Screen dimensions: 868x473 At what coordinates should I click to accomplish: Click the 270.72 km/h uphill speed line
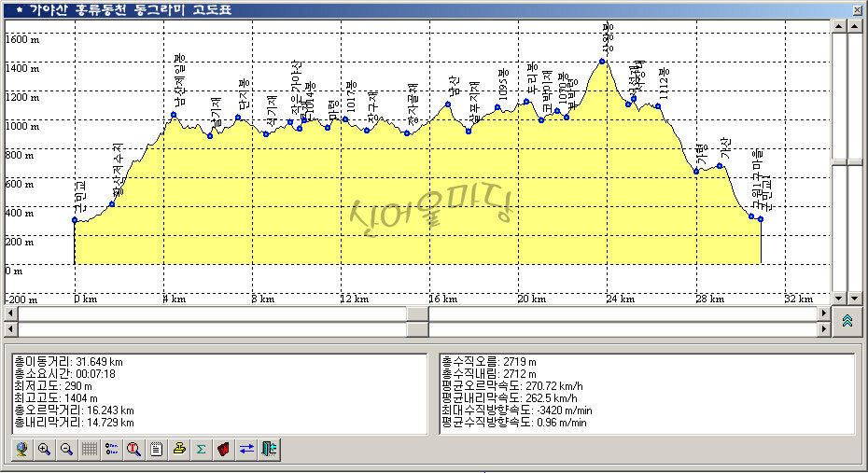pos(512,386)
